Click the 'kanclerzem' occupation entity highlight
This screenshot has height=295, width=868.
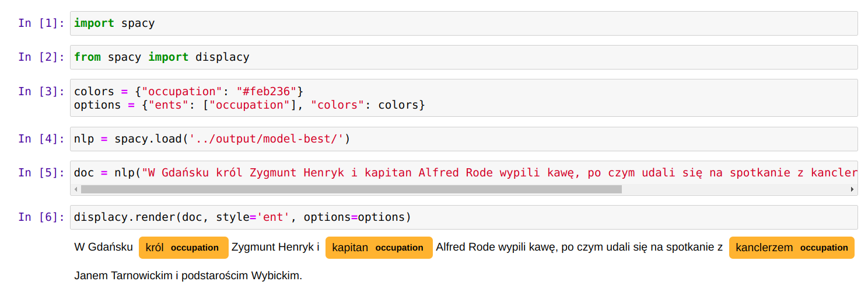pyautogui.click(x=792, y=248)
